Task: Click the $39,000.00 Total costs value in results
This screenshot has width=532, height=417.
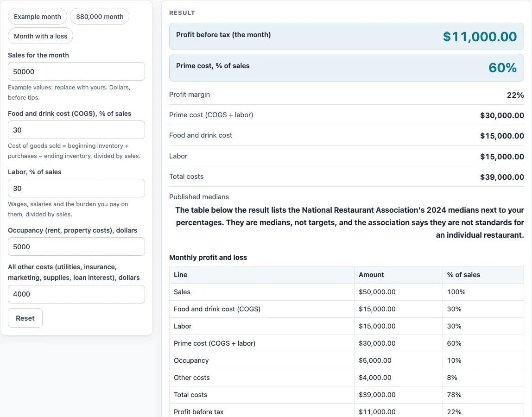Action: point(502,177)
